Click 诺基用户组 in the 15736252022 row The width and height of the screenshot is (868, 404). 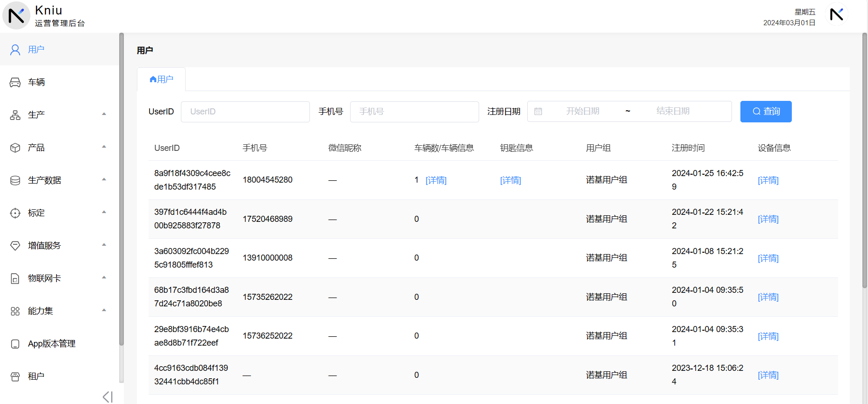click(x=606, y=336)
